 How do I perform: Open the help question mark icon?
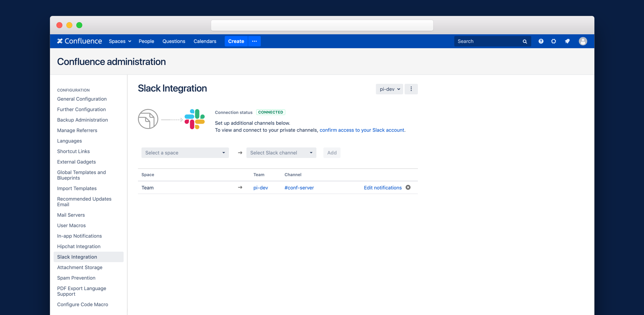[x=541, y=41]
